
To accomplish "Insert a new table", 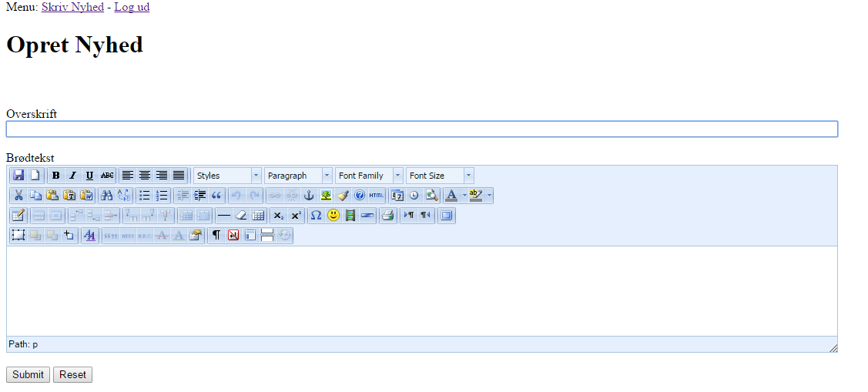I will click(x=18, y=216).
